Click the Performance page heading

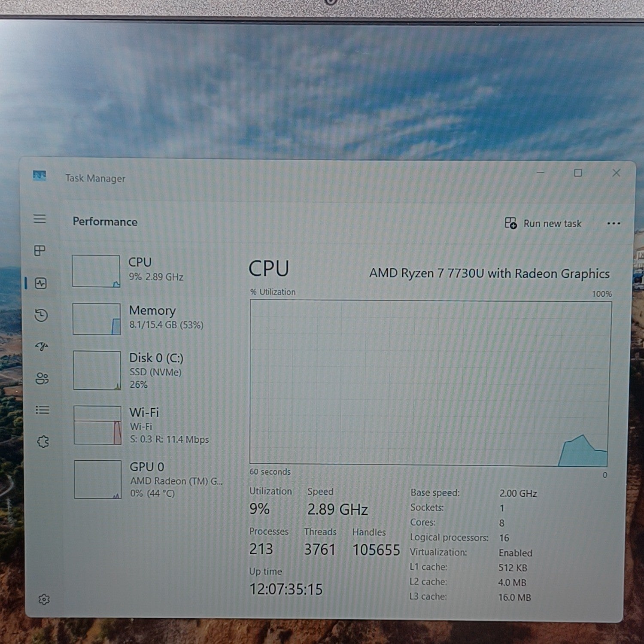[105, 222]
